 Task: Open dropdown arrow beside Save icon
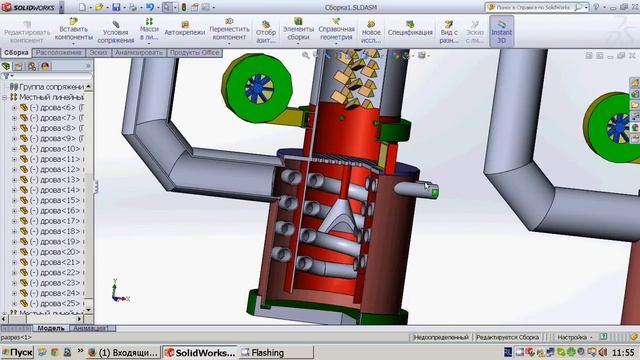124,8
